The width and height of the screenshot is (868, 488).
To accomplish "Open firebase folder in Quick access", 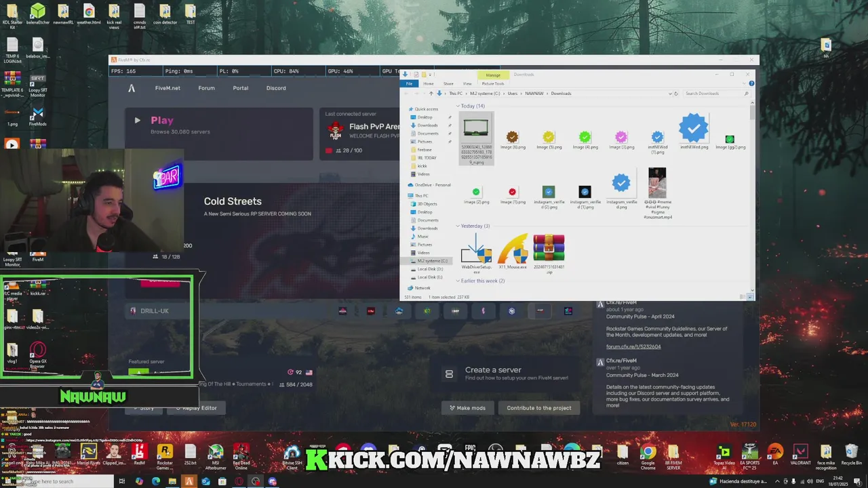I will (x=424, y=150).
